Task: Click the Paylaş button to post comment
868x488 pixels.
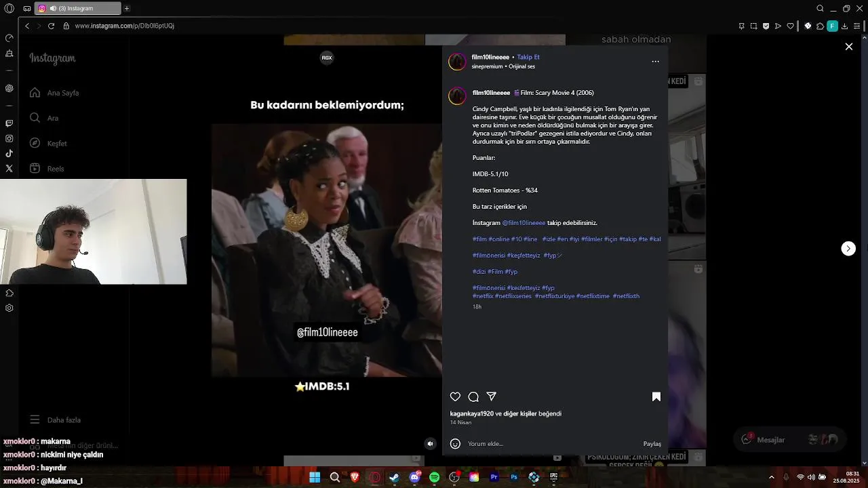Action: click(652, 444)
